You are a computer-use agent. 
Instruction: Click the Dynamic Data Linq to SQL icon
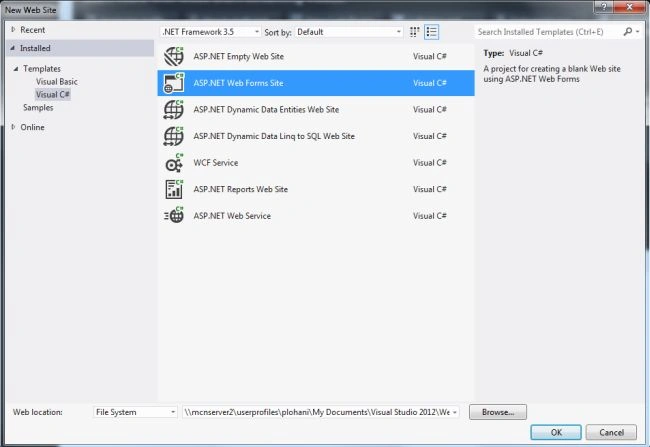pyautogui.click(x=174, y=136)
